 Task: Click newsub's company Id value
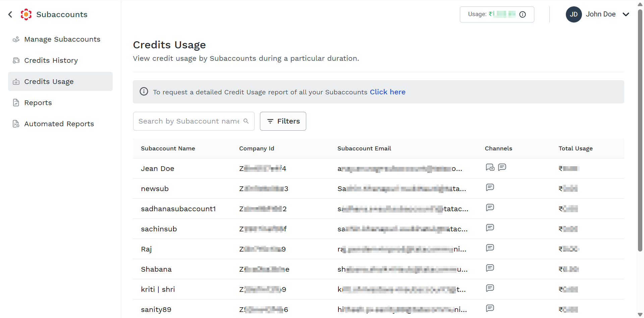coord(264,189)
